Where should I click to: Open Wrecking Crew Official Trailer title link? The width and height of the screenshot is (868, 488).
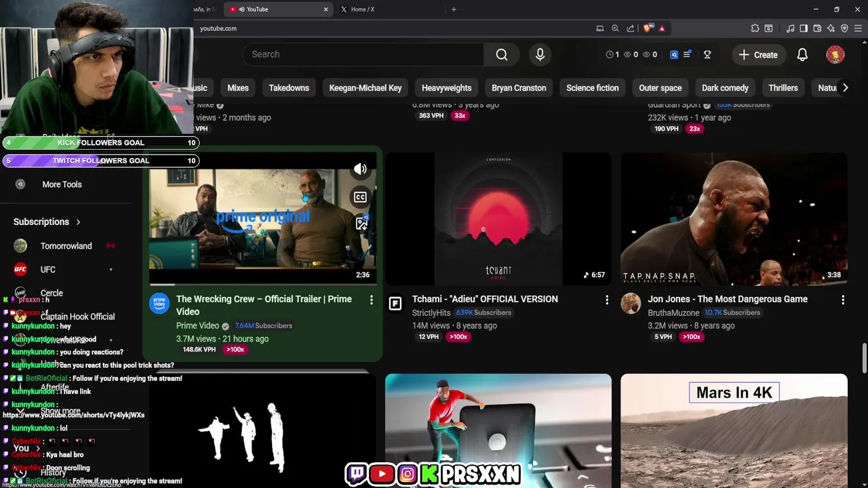tap(264, 305)
